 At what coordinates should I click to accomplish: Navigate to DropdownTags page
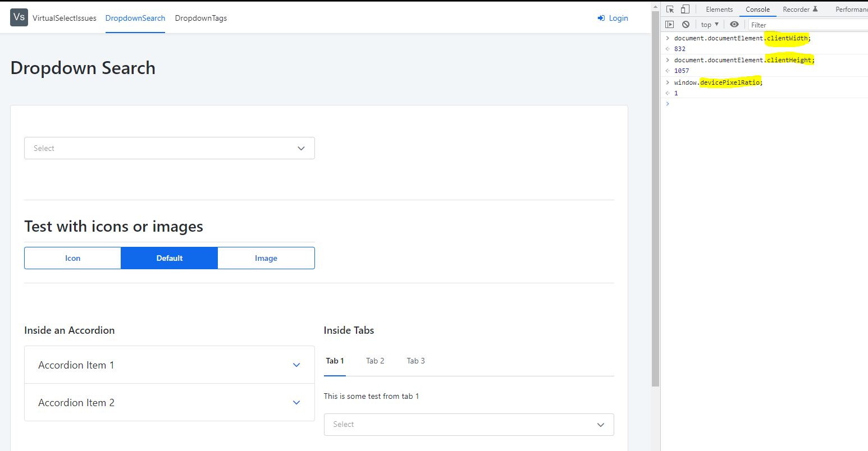tap(200, 18)
